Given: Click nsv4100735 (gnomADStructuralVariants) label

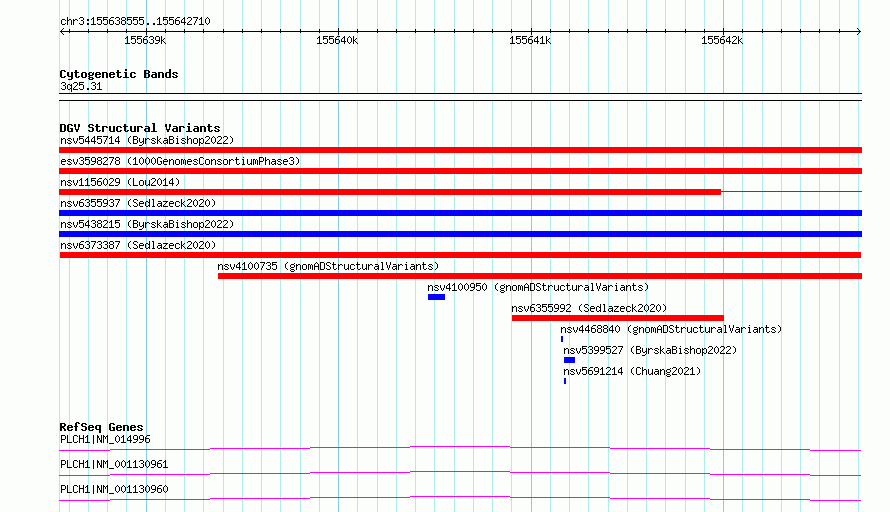Looking at the screenshot, I should pyautogui.click(x=328, y=266).
